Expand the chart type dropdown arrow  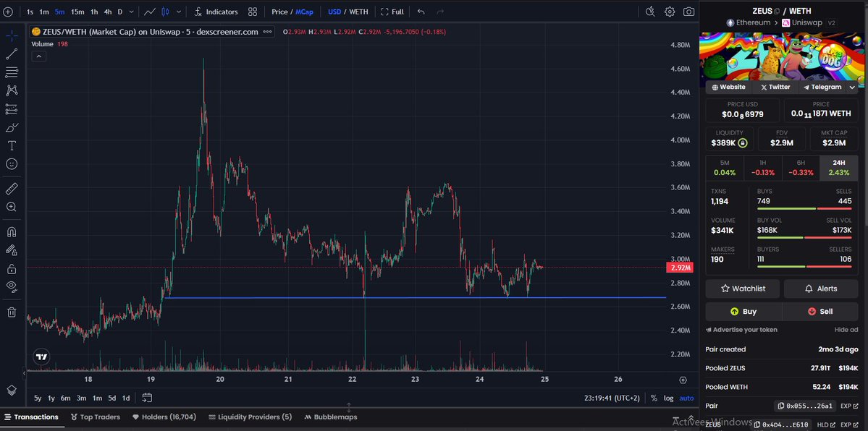pos(178,12)
